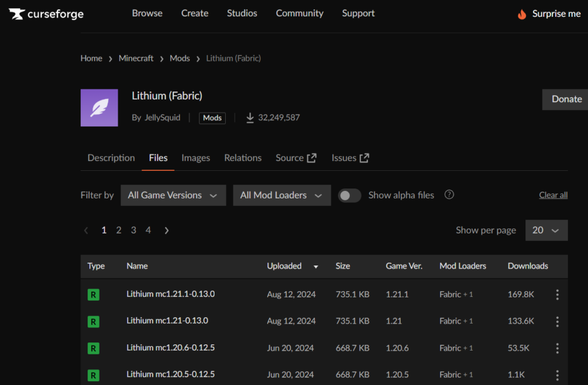Image resolution: width=588 pixels, height=385 pixels.
Task: Click the next page arrow in pagination
Action: (x=166, y=230)
